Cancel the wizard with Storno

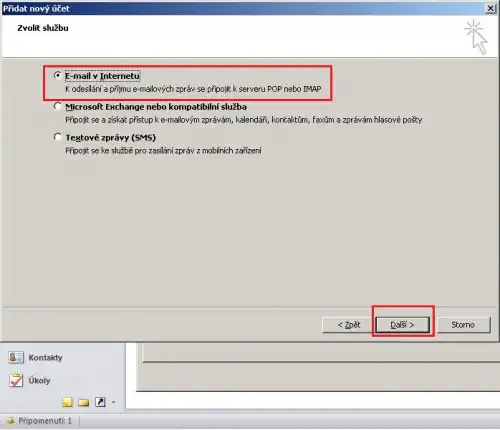463,325
